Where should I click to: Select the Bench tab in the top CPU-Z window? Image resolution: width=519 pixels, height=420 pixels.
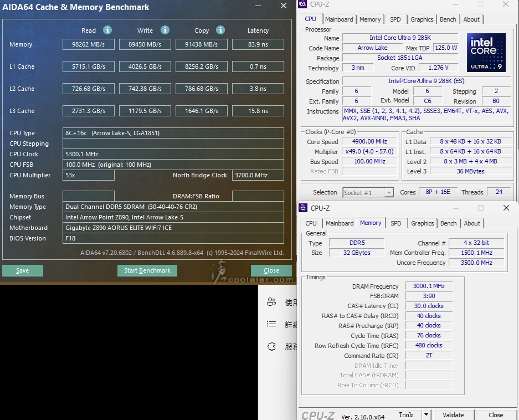tap(448, 19)
